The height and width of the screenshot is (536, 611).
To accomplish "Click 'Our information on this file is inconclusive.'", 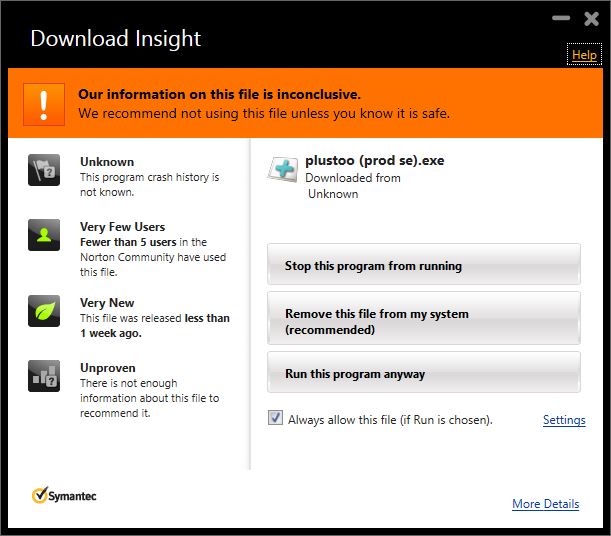I will (219, 94).
